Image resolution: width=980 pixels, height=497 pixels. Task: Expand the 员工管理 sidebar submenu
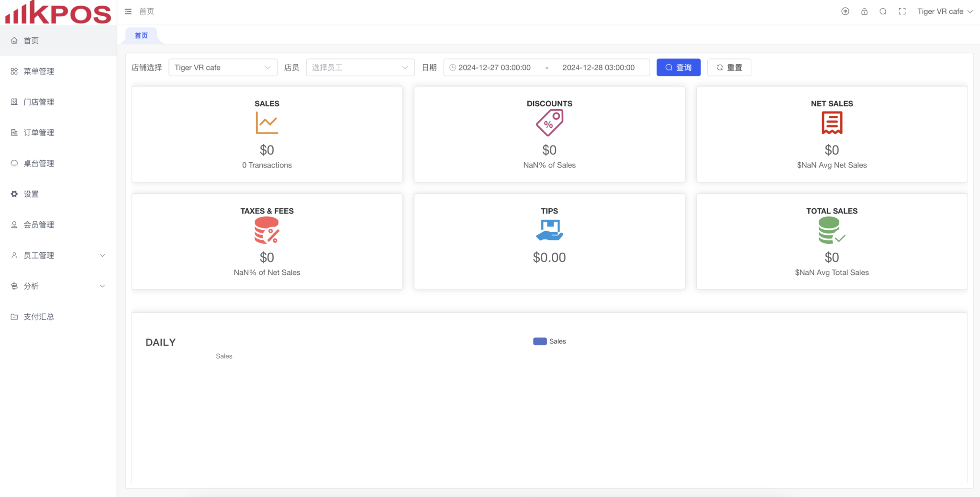coord(58,255)
